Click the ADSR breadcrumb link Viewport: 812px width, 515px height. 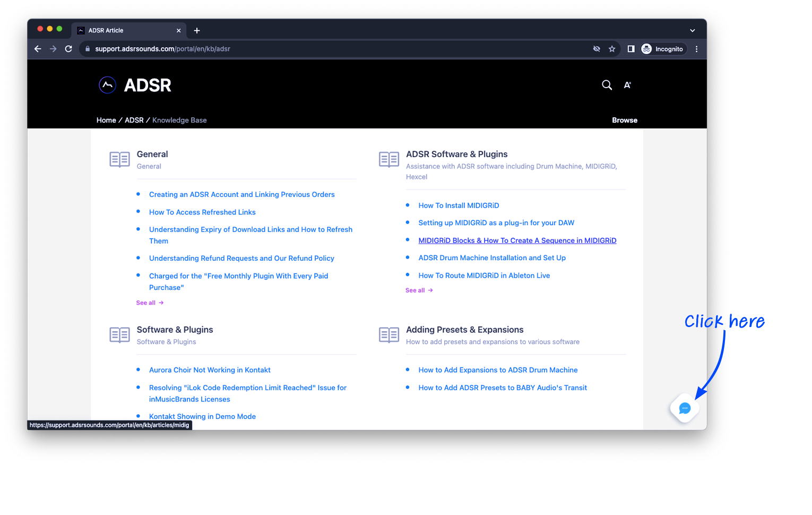click(134, 120)
